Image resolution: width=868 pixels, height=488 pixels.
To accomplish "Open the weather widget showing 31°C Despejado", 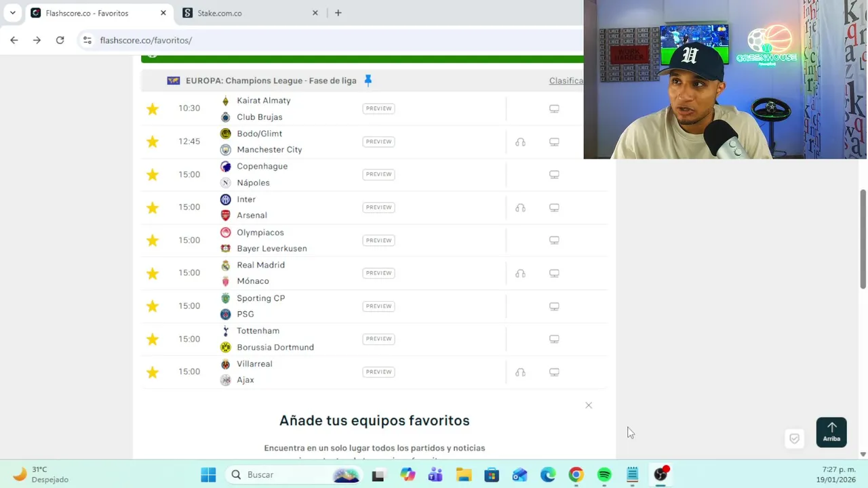I will click(x=41, y=474).
